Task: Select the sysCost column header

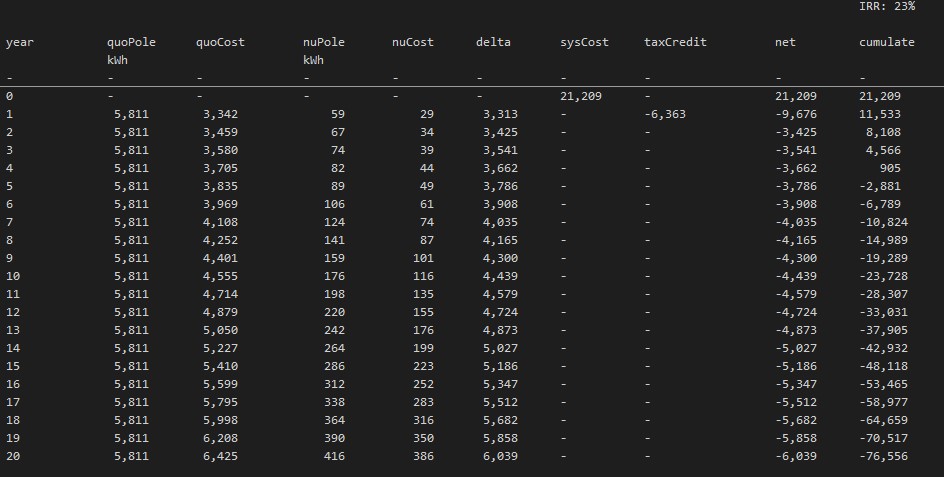Action: [584, 42]
